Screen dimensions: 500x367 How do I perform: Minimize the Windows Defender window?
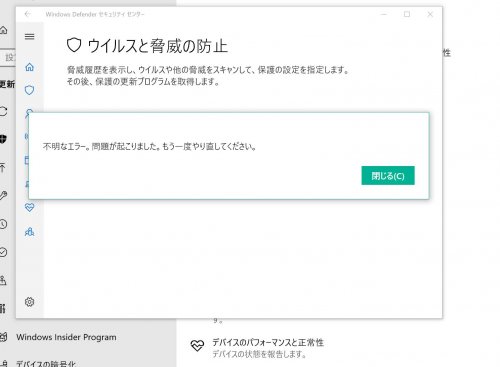tap(384, 14)
